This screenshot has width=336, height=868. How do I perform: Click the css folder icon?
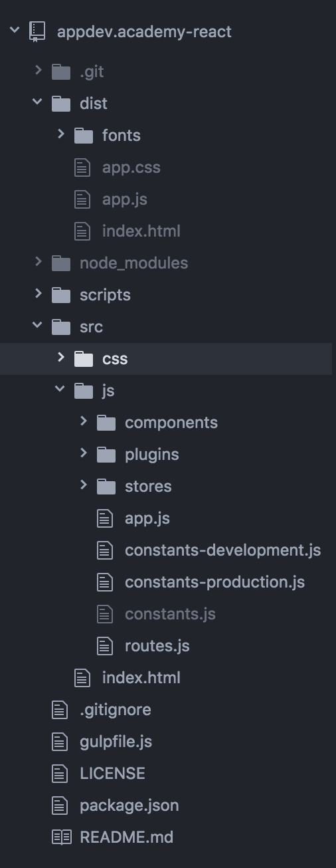click(84, 358)
